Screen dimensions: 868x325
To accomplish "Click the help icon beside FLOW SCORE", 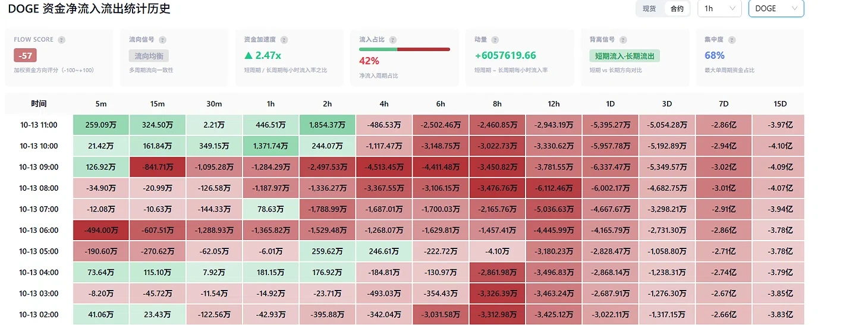I will pos(62,40).
